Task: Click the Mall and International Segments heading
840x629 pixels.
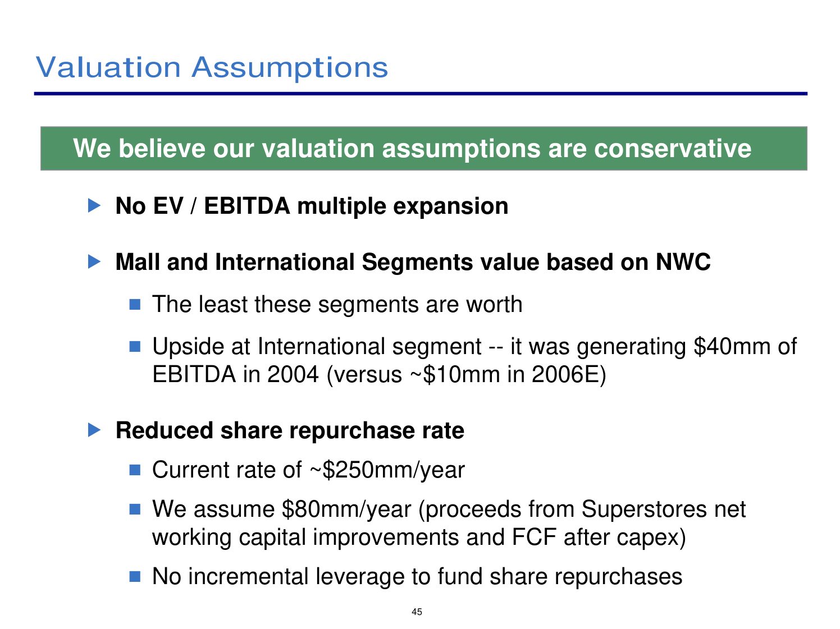Action: pyautogui.click(x=413, y=262)
